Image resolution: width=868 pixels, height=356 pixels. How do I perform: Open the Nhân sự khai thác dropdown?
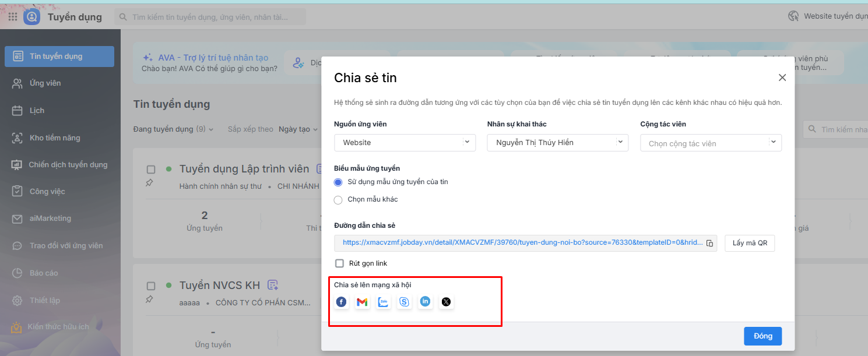(x=558, y=143)
